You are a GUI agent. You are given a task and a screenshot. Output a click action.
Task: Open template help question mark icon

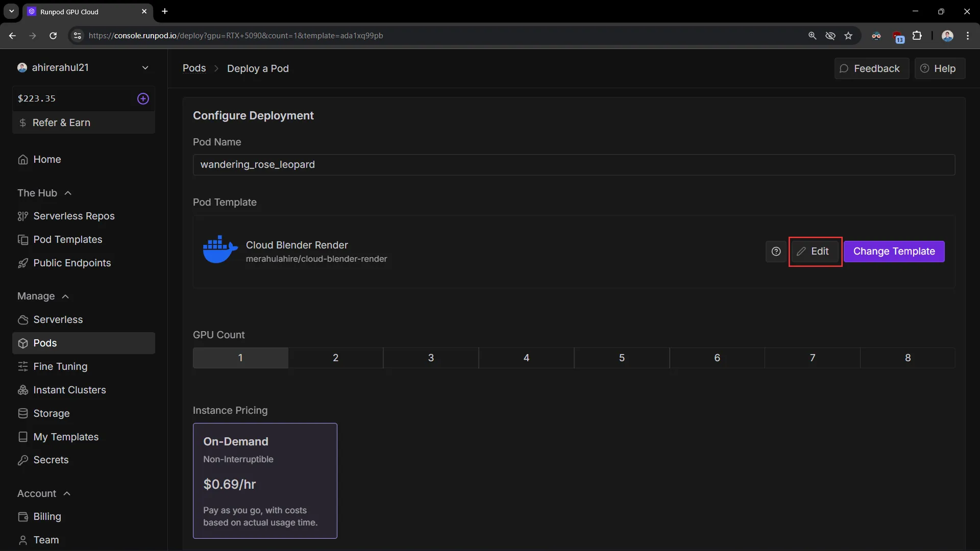coord(776,252)
